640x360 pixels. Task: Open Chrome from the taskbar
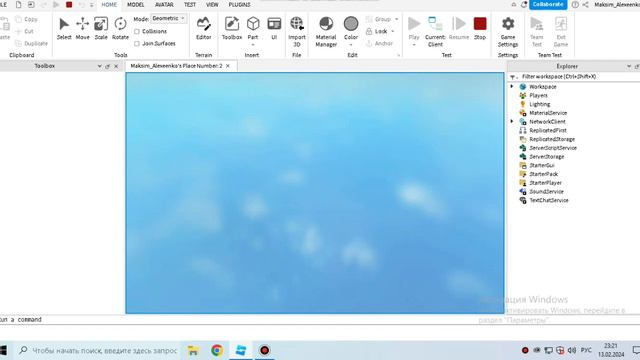point(217,350)
